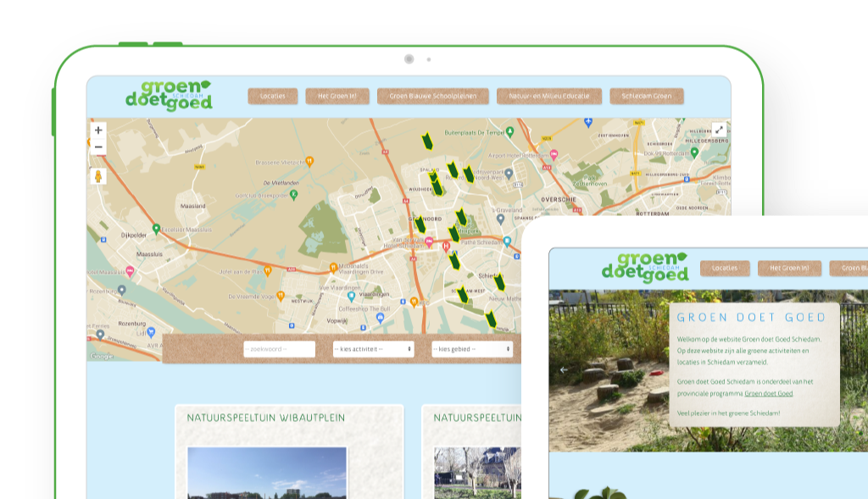Click Groen doet Goed logo on tablet

(169, 96)
